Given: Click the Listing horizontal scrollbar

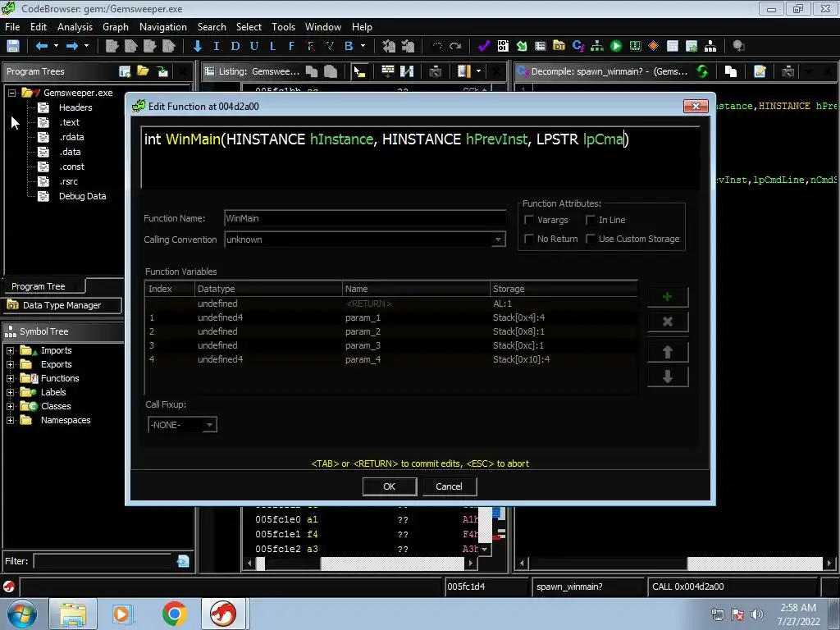Looking at the screenshot, I should pos(359,563).
